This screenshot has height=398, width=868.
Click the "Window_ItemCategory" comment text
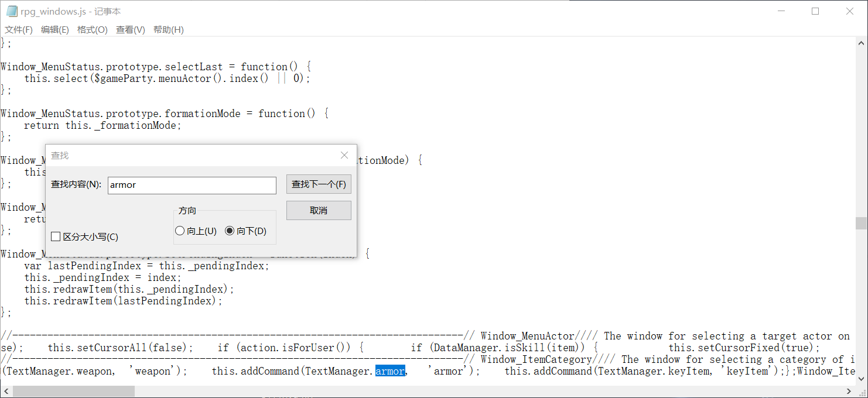click(536, 359)
